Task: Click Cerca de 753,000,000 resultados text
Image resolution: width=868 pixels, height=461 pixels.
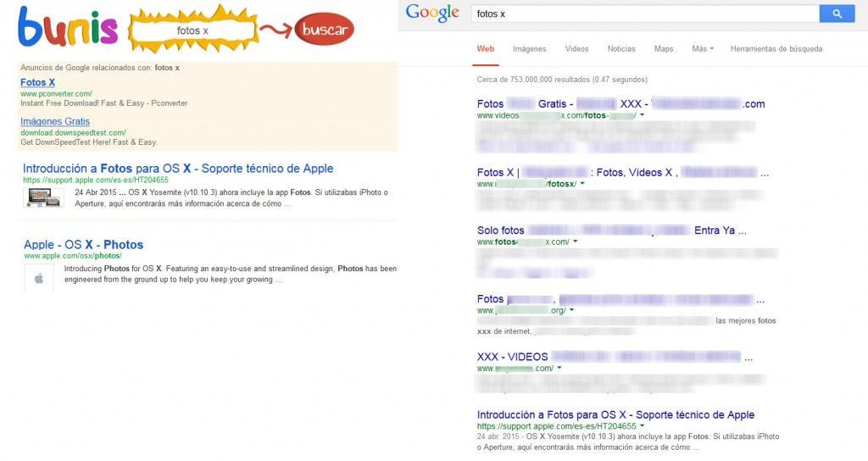Action: tap(562, 80)
